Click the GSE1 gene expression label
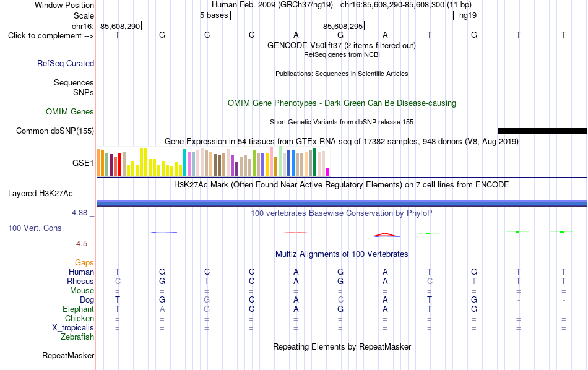 pos(83,163)
